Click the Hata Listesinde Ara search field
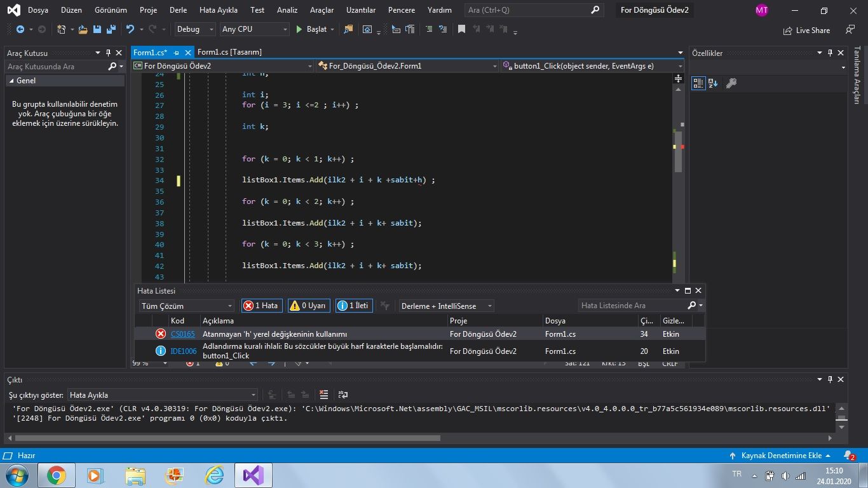 (x=629, y=306)
